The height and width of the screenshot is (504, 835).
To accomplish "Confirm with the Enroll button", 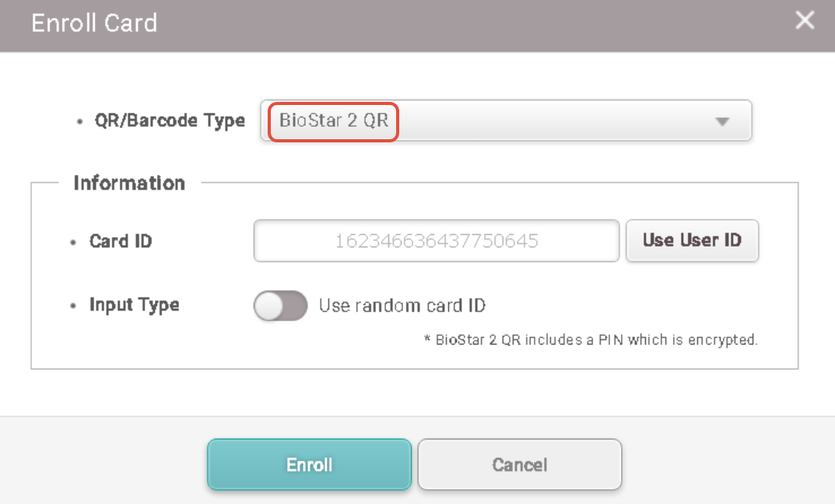I will point(309,465).
